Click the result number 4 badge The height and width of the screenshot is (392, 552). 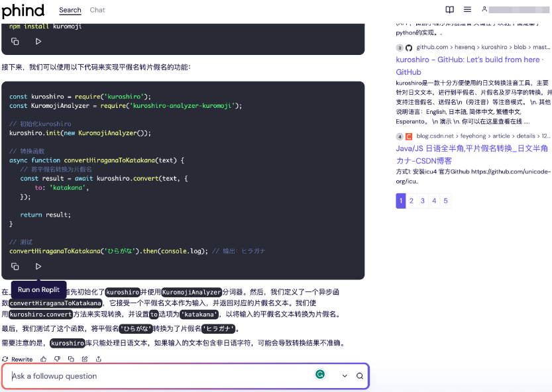[x=400, y=136]
